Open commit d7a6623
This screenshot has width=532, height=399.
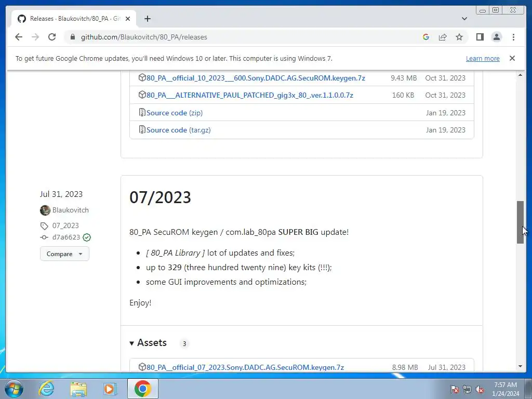(66, 237)
